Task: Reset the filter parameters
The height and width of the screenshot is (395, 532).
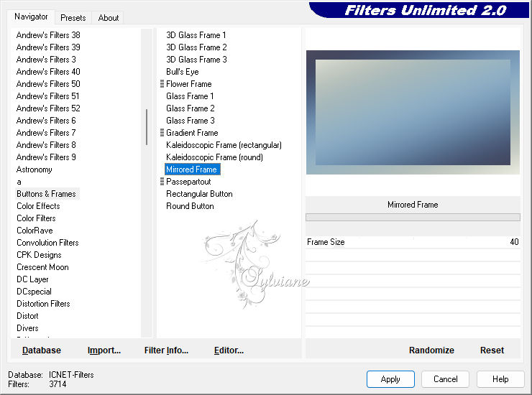Action: [492, 350]
